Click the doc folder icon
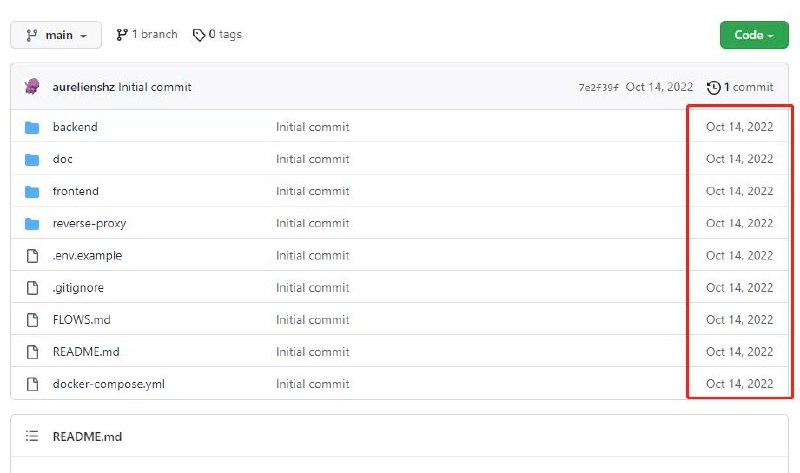800x473 pixels. click(x=32, y=159)
